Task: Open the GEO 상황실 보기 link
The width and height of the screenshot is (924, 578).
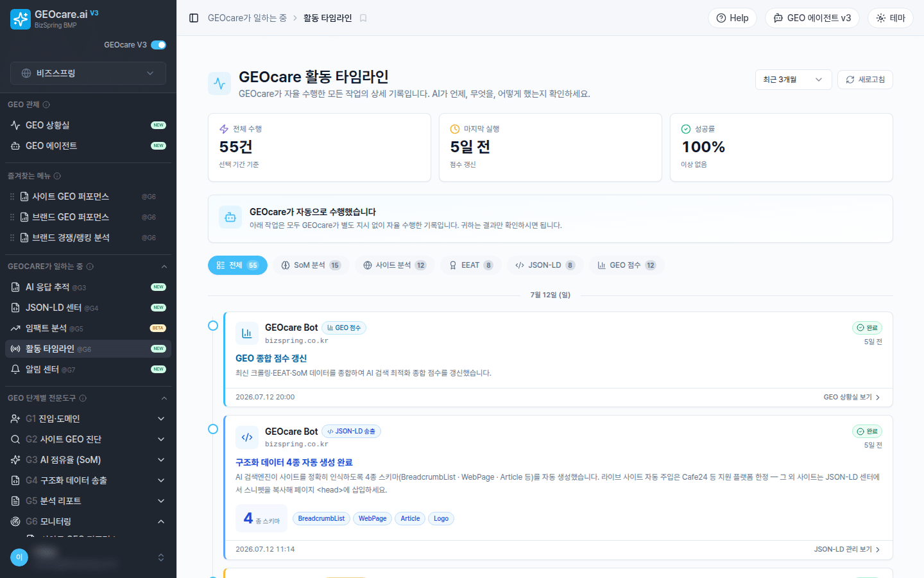Action: [x=851, y=398]
